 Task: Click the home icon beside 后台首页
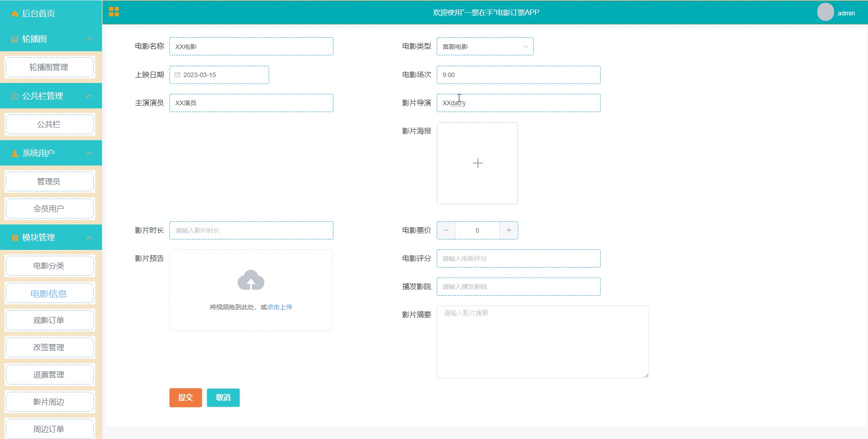14,14
